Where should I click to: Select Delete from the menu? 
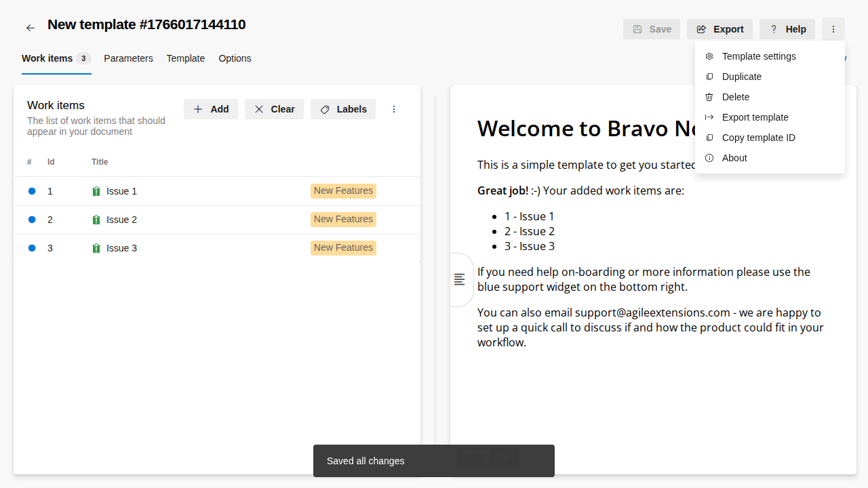point(735,97)
